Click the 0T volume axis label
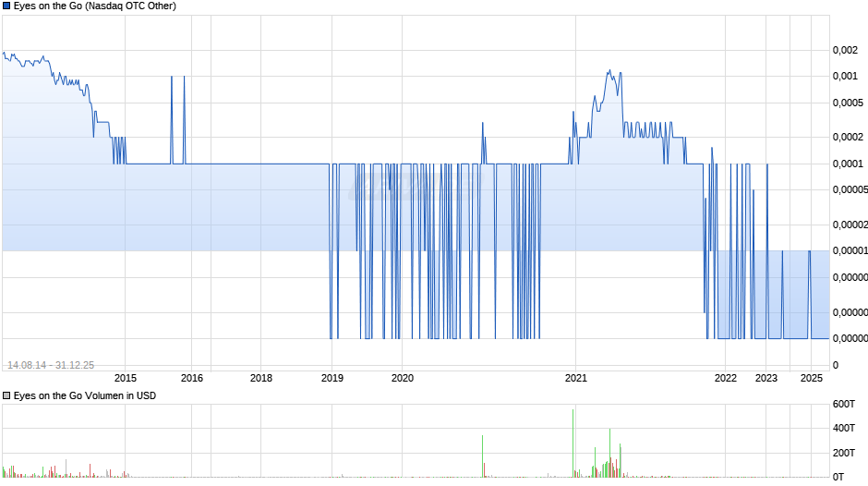 (838, 477)
